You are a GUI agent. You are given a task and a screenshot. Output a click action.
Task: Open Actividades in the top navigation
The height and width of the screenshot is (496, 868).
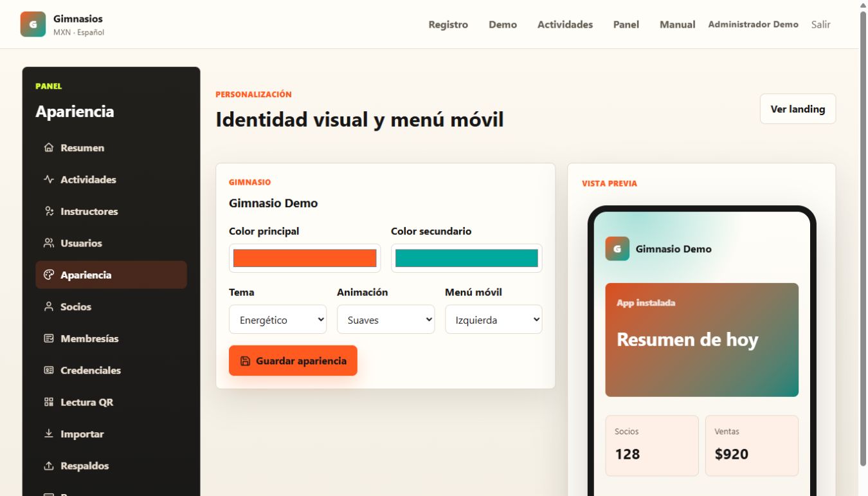(565, 24)
